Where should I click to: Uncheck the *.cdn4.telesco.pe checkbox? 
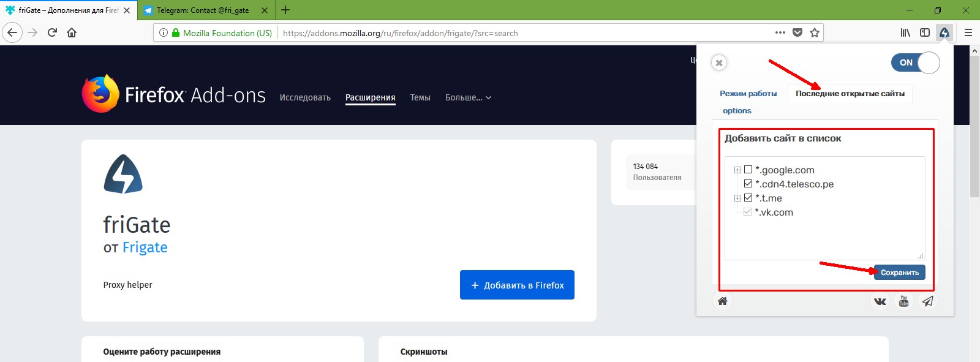(748, 184)
